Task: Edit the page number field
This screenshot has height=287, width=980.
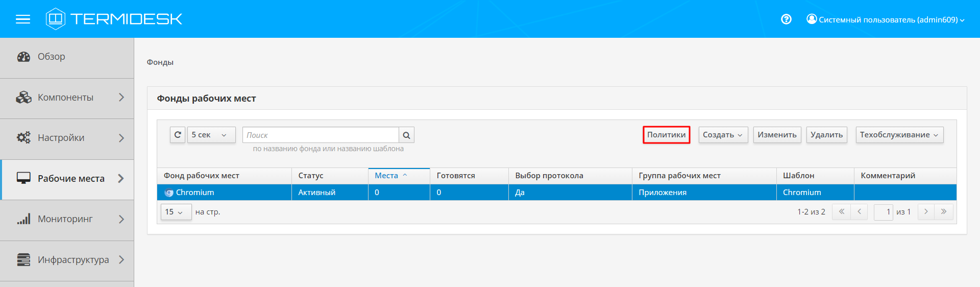Action: 883,212
